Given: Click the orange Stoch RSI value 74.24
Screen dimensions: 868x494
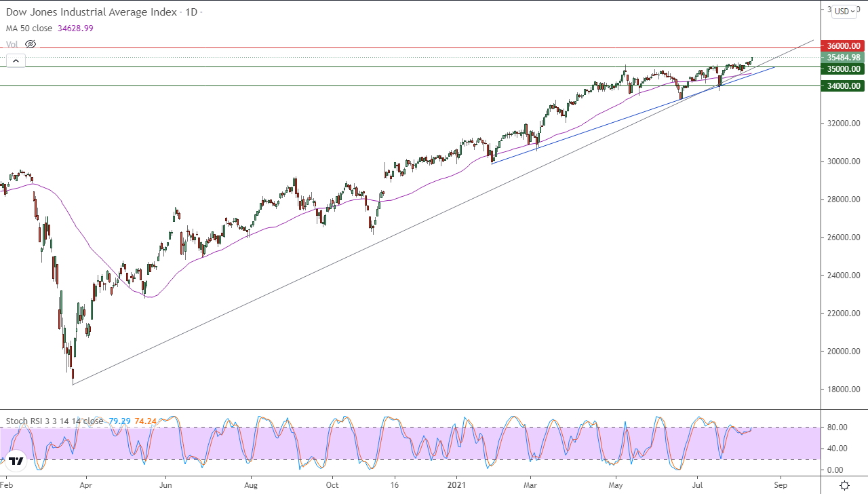Looking at the screenshot, I should [145, 421].
